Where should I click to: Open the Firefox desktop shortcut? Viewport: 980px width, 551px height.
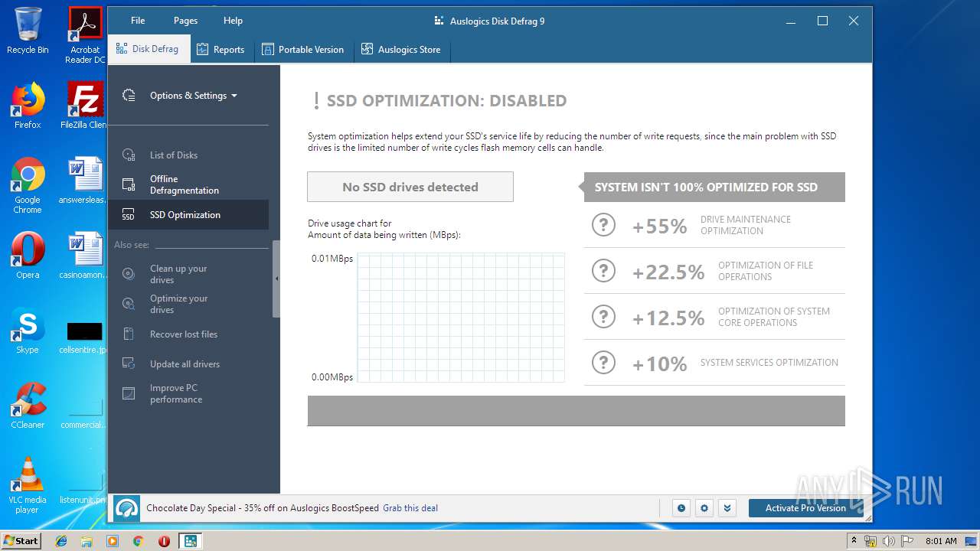28,106
